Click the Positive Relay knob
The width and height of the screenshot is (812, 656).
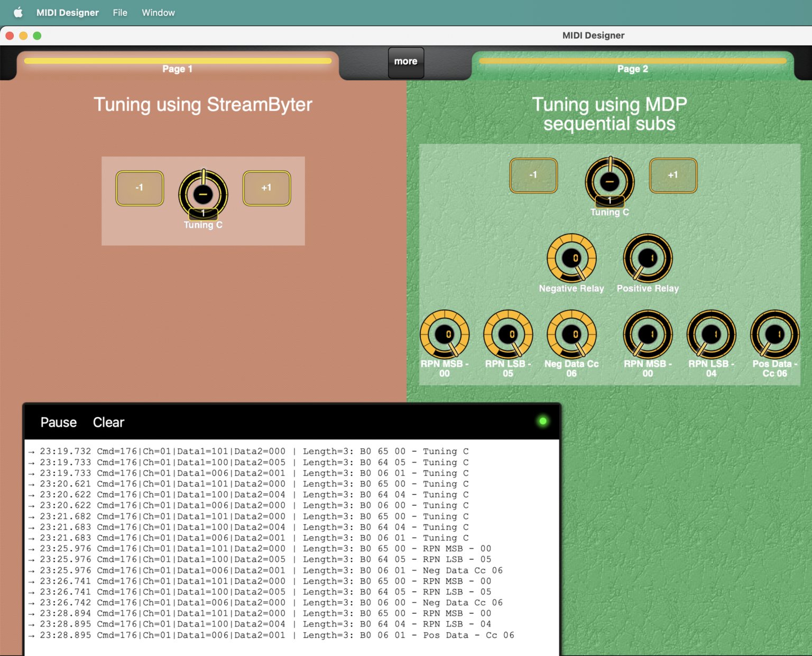(x=648, y=258)
